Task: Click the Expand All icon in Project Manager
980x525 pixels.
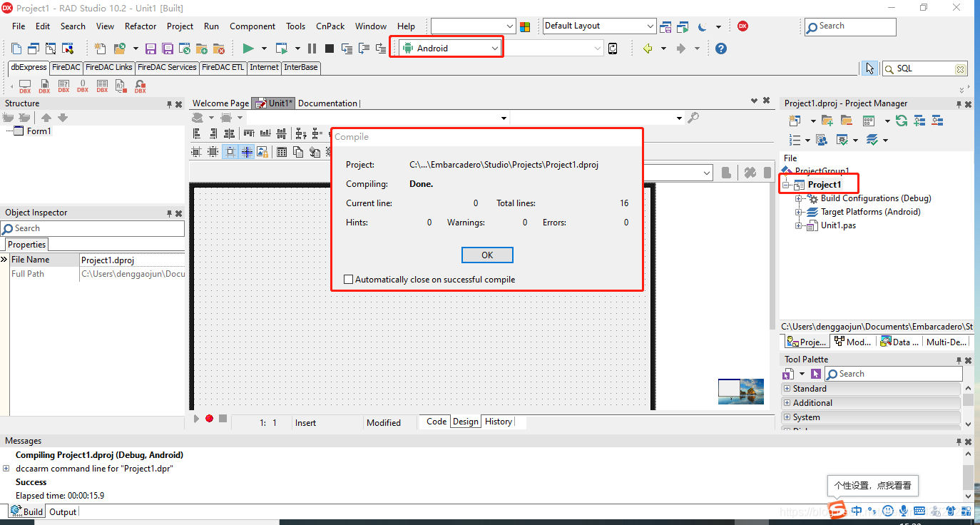Action: pos(920,121)
